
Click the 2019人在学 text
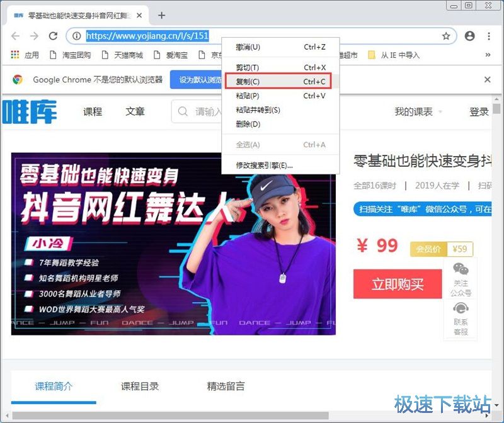437,186
